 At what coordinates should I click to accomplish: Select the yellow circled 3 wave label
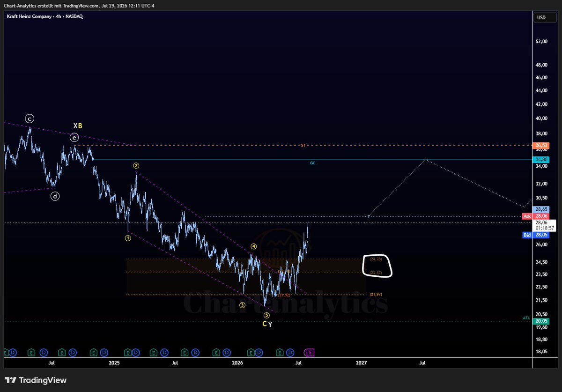[242, 305]
